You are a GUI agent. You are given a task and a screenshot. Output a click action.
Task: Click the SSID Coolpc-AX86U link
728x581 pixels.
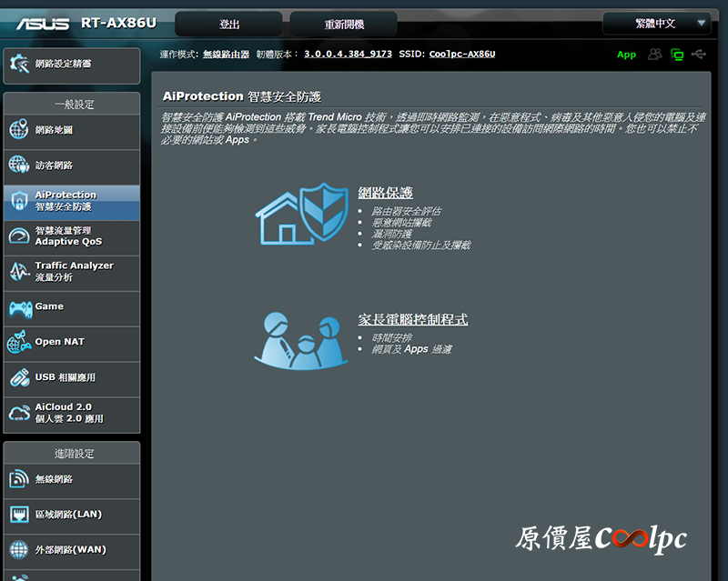462,54
